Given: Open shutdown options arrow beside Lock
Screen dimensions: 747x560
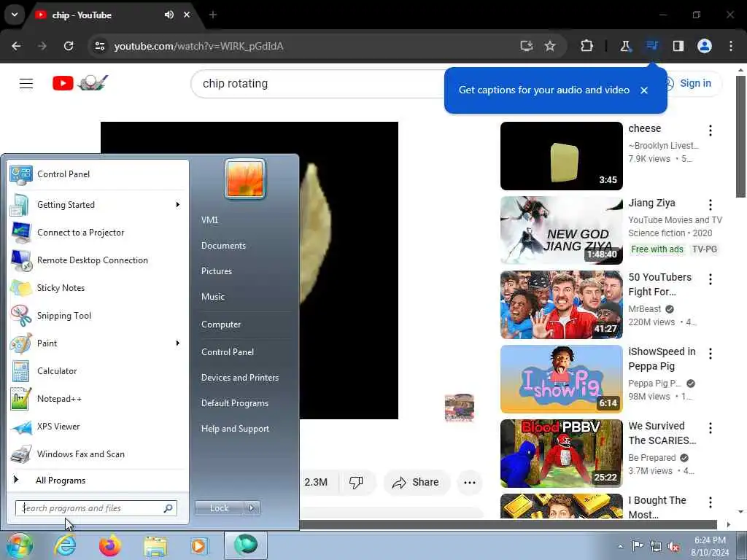Looking at the screenshot, I should pos(252,508).
